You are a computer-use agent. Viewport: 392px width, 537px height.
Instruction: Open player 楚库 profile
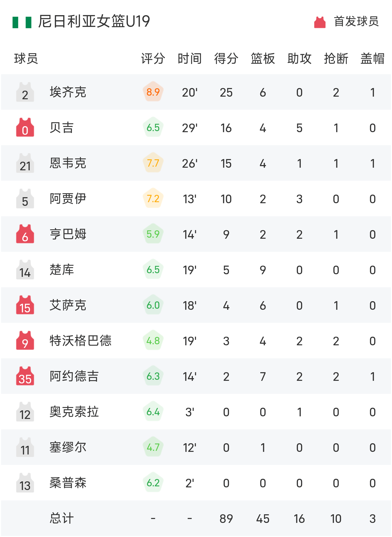coord(62,270)
